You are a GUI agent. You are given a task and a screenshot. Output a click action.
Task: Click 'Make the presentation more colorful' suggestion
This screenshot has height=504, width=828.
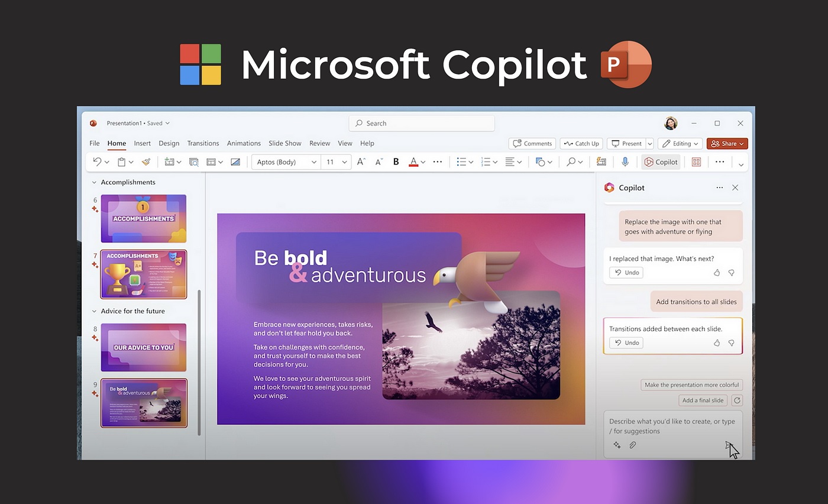(691, 385)
